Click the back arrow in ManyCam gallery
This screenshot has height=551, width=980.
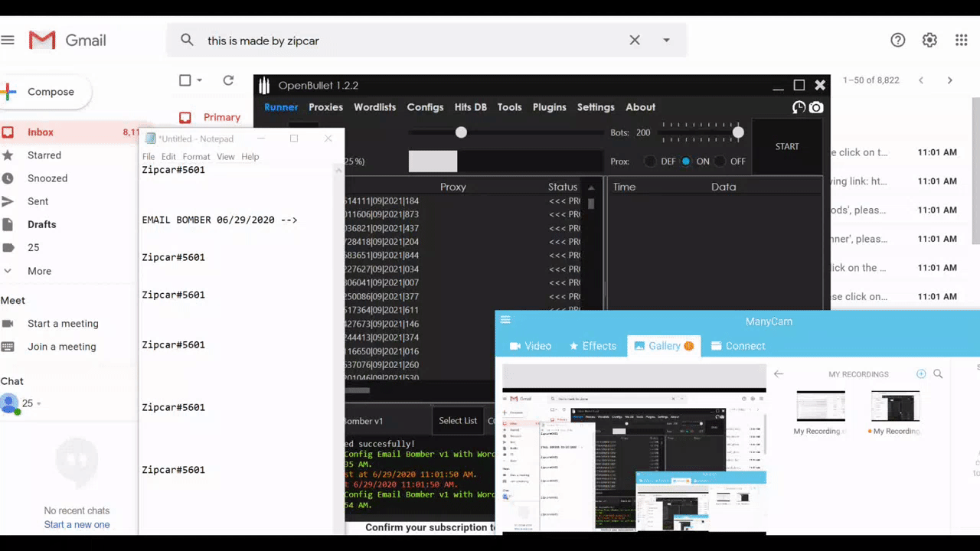(779, 374)
